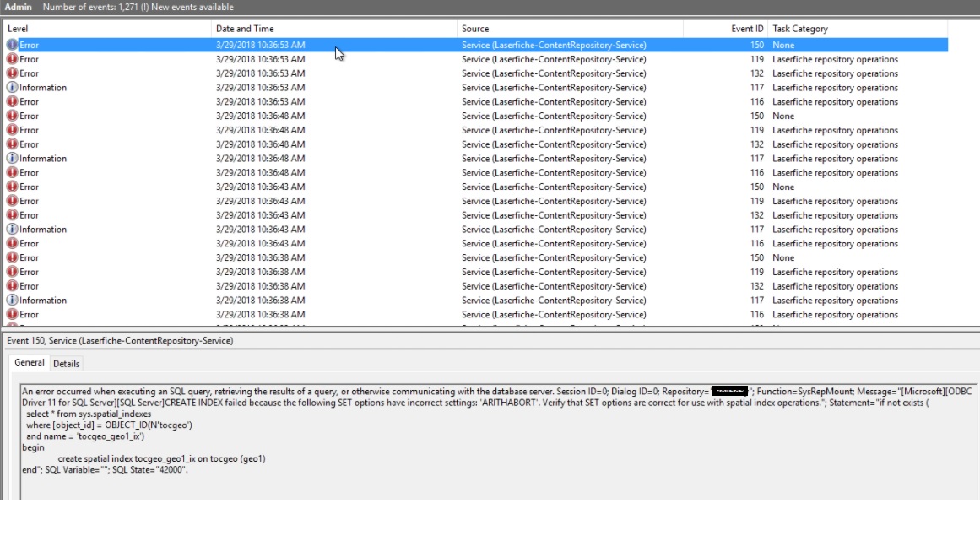Select the Event ID 132 cell at 10:36:53
The image size is (980, 547).
pyautogui.click(x=757, y=73)
